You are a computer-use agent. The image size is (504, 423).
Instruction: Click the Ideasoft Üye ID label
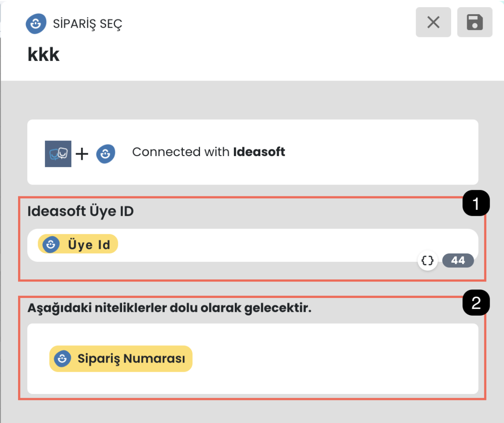[x=81, y=211]
